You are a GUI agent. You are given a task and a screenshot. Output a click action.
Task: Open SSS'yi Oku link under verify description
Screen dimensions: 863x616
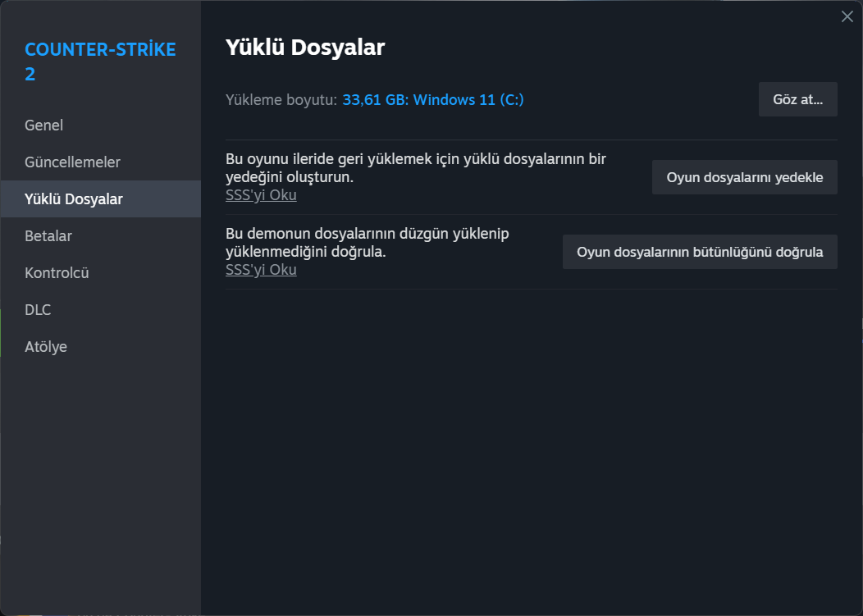tap(261, 270)
